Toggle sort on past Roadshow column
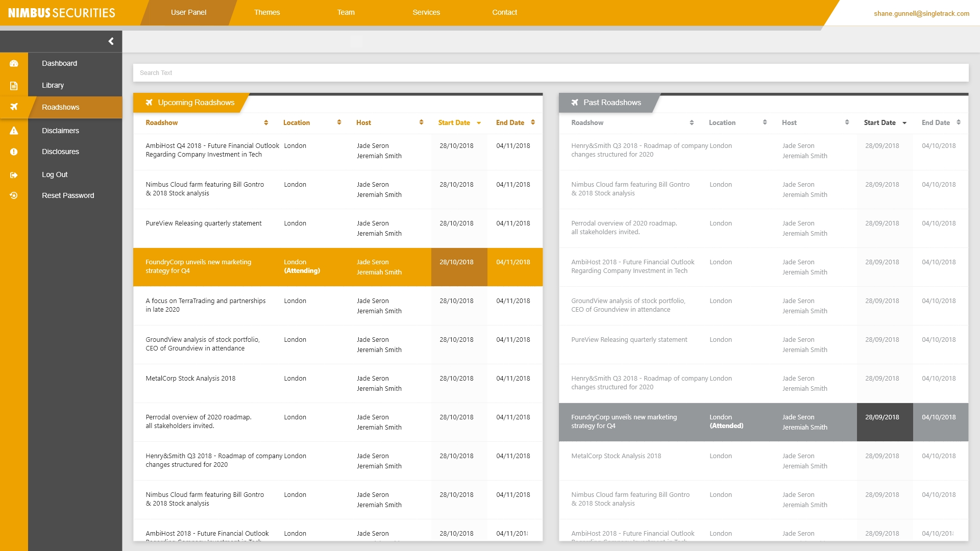 click(x=691, y=122)
